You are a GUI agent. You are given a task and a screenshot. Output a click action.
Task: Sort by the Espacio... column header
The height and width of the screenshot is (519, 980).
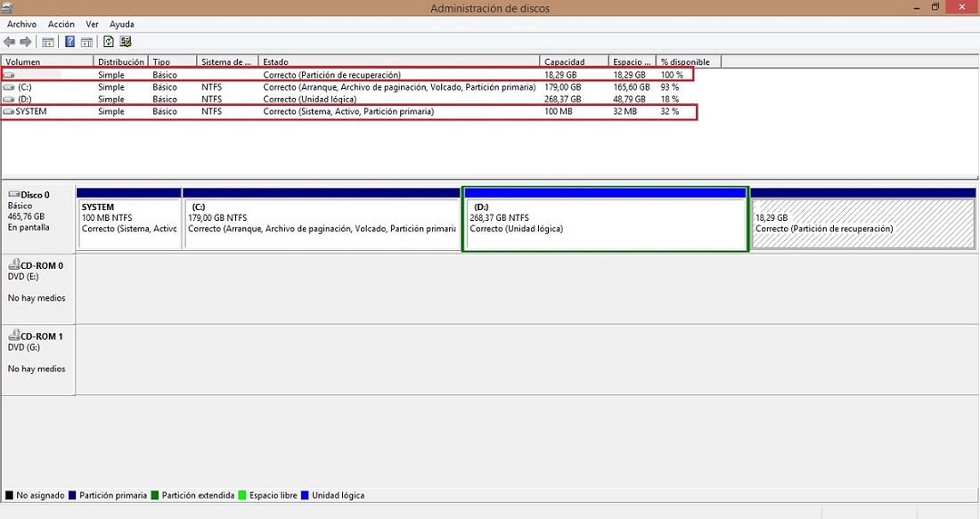point(632,61)
